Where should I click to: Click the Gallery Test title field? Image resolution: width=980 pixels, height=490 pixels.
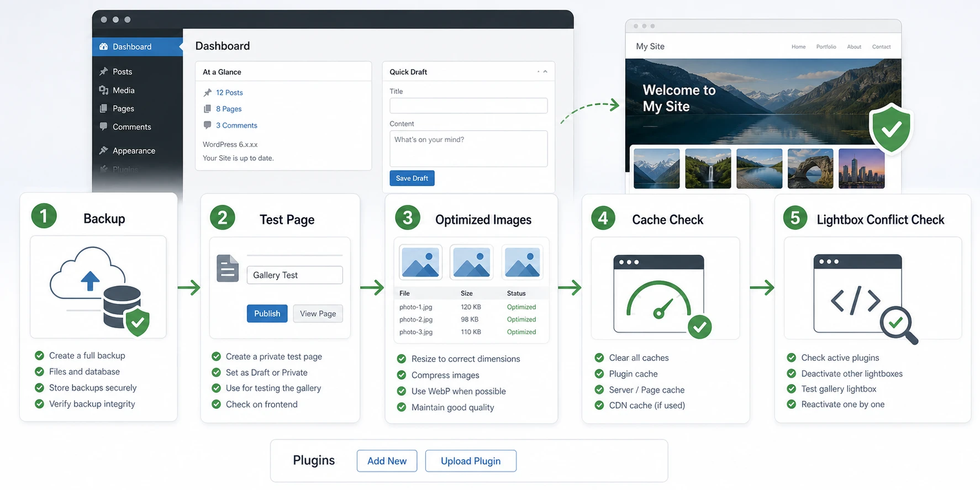point(294,275)
